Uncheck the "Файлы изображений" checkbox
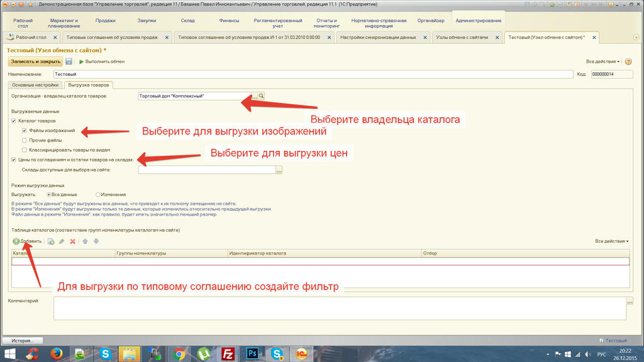 25,131
